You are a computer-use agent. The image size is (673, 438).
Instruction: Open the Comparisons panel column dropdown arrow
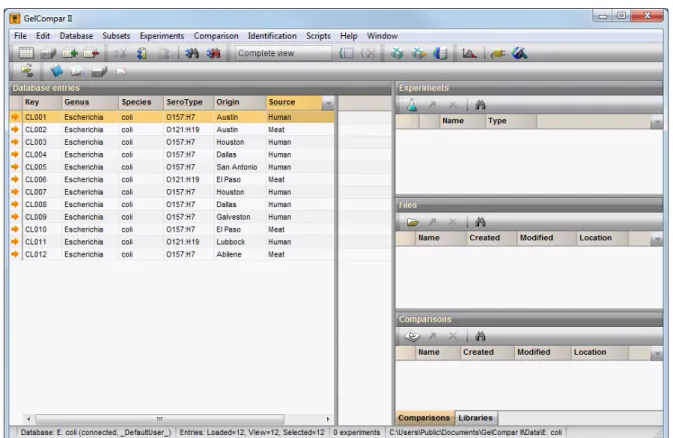pyautogui.click(x=657, y=353)
